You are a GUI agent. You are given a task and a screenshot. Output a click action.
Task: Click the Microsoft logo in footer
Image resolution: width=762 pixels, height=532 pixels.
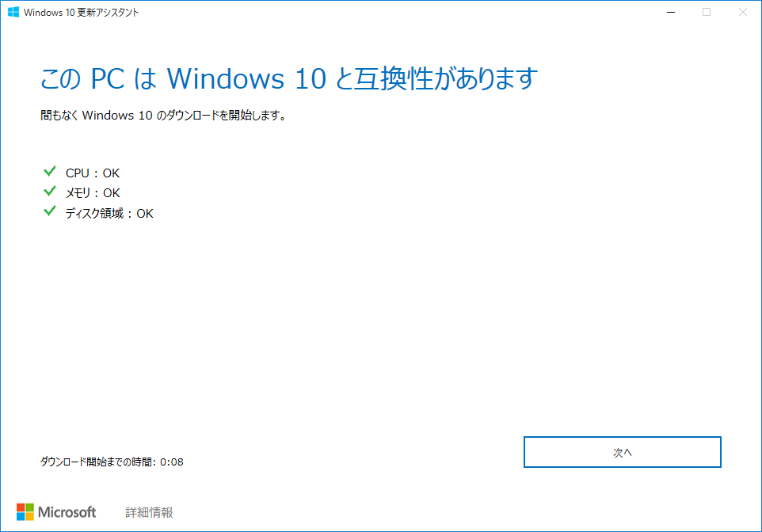tap(56, 512)
